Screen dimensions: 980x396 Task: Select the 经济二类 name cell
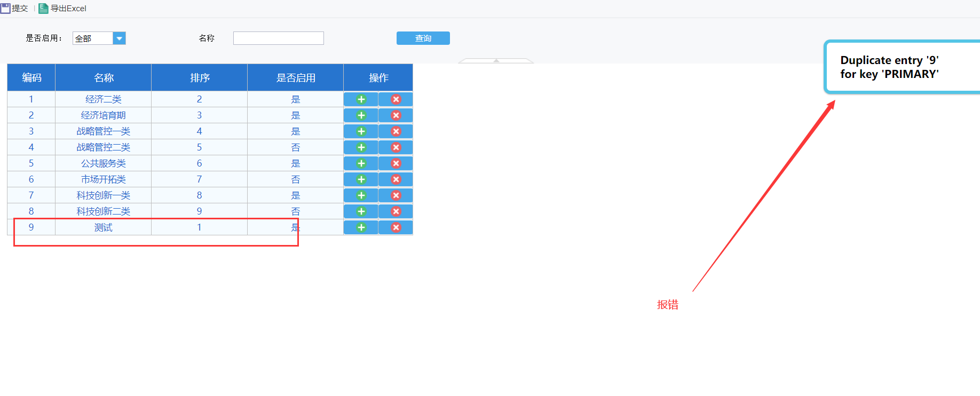(x=104, y=99)
